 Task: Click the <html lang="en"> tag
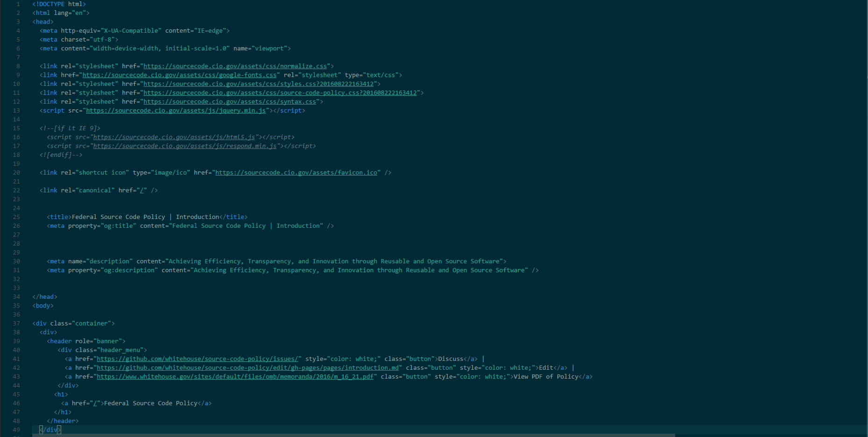pyautogui.click(x=61, y=13)
